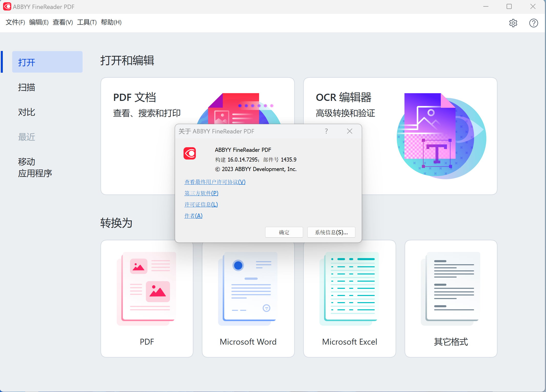Click the Microsoft Excel label

coord(349,342)
